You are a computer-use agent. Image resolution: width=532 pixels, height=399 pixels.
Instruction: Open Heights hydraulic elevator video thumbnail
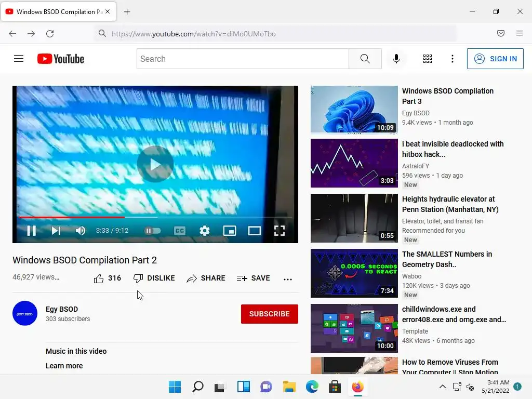click(x=354, y=218)
